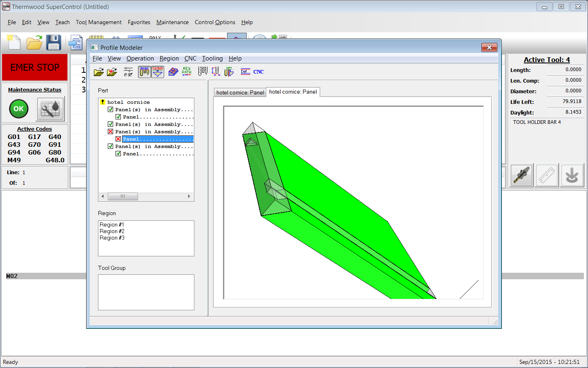Image resolution: width=588 pixels, height=368 pixels.
Task: Open the Tooling menu
Action: point(212,58)
